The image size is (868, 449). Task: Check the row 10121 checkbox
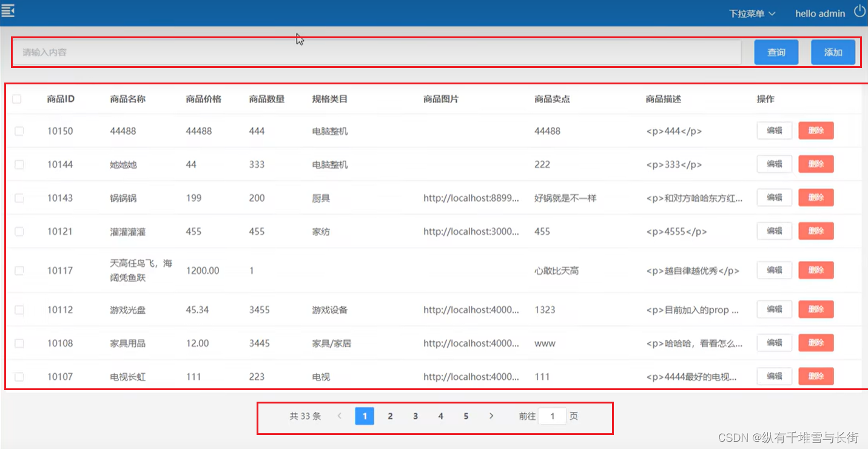pos(19,231)
